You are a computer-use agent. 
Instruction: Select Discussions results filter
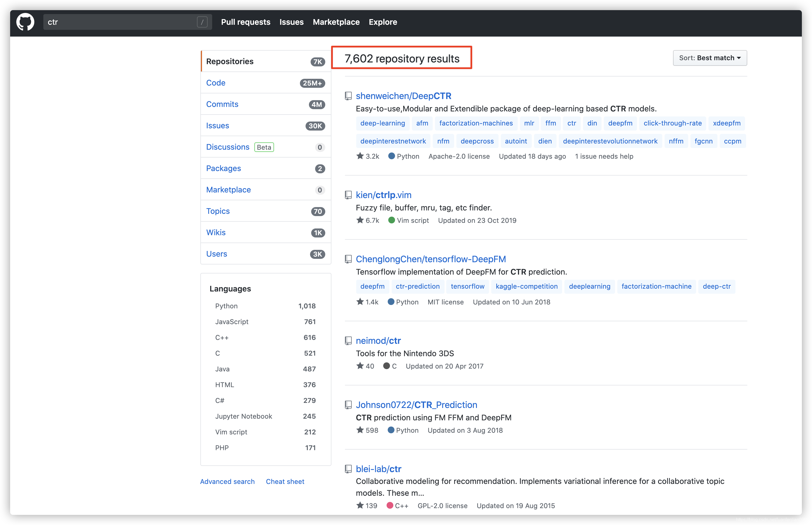pyautogui.click(x=266, y=147)
